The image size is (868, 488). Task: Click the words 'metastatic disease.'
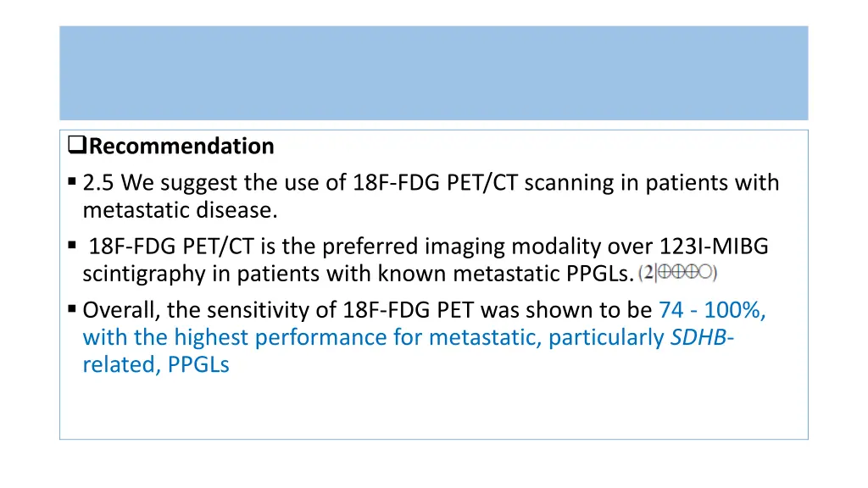coord(180,210)
